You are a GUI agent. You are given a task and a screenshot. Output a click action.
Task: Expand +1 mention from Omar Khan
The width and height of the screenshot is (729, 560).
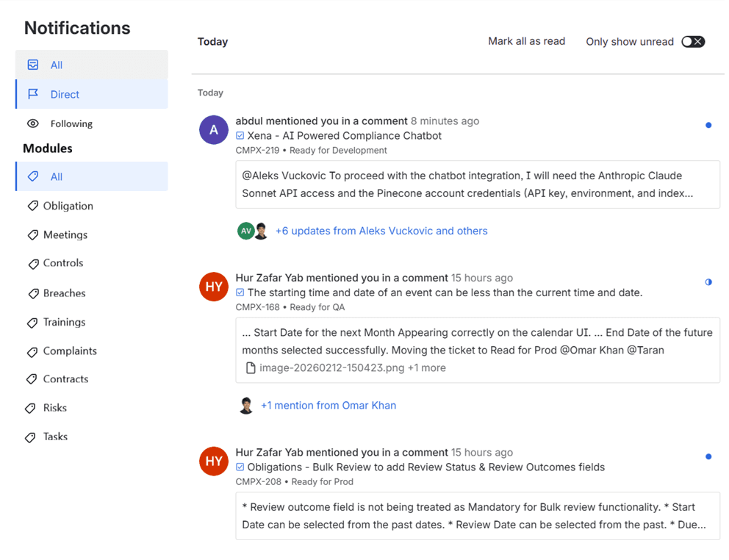(328, 405)
